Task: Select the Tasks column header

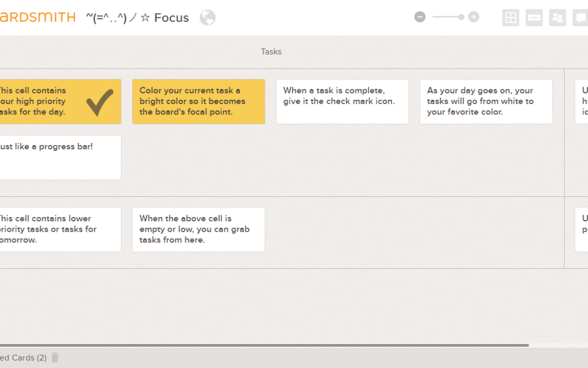Action: (271, 52)
